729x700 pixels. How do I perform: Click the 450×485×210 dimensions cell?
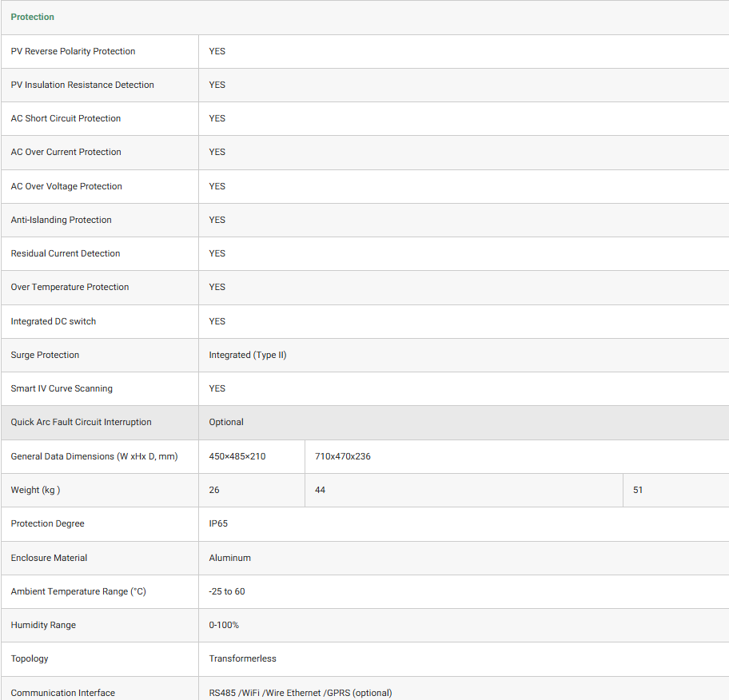(x=237, y=456)
